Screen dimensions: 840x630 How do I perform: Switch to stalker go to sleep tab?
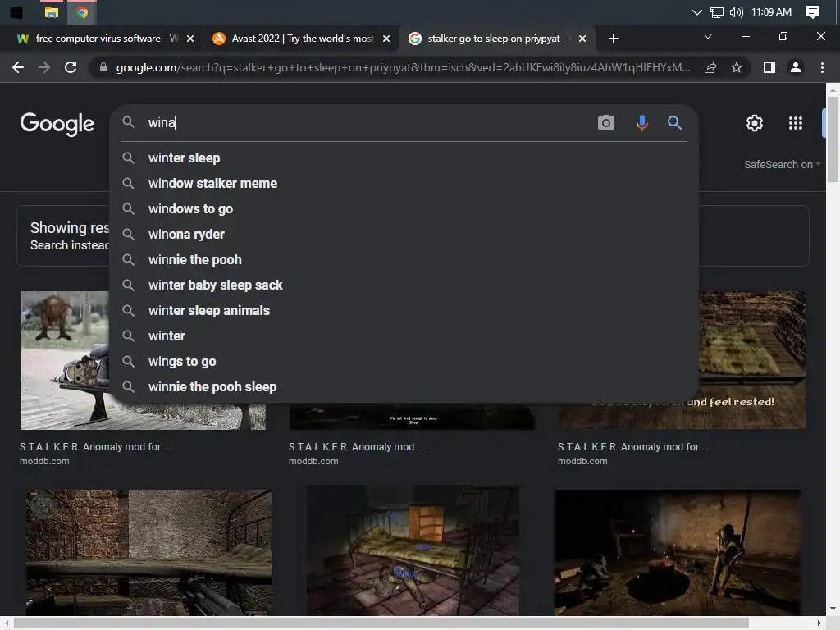click(x=496, y=39)
